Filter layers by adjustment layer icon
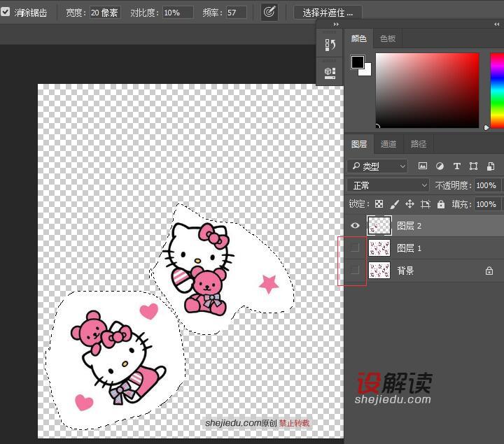504x444 pixels. point(440,166)
